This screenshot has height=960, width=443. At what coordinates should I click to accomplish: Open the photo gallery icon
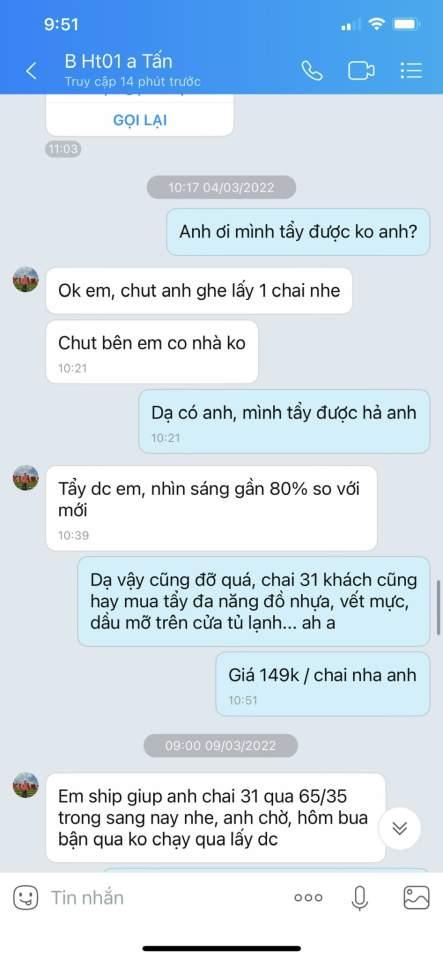416,898
